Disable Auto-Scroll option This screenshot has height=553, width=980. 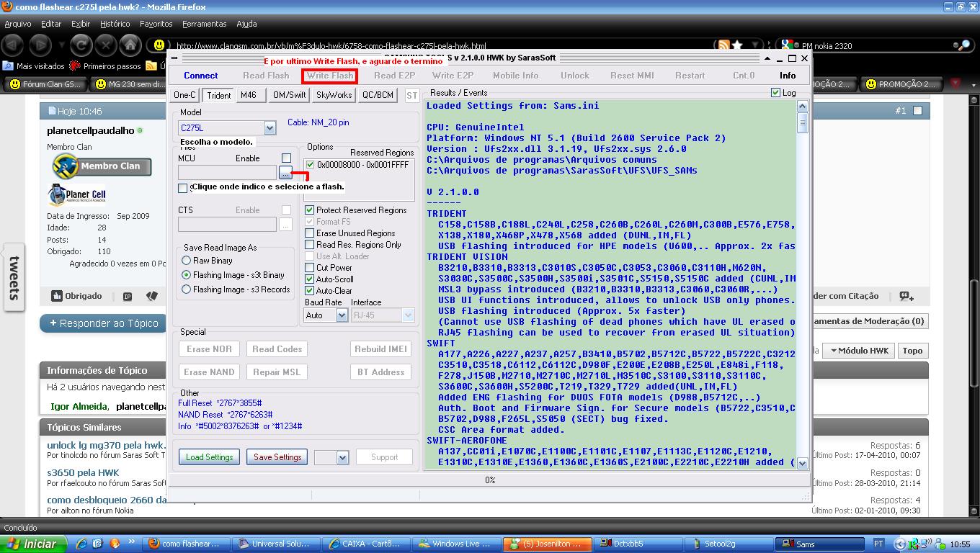tap(310, 279)
